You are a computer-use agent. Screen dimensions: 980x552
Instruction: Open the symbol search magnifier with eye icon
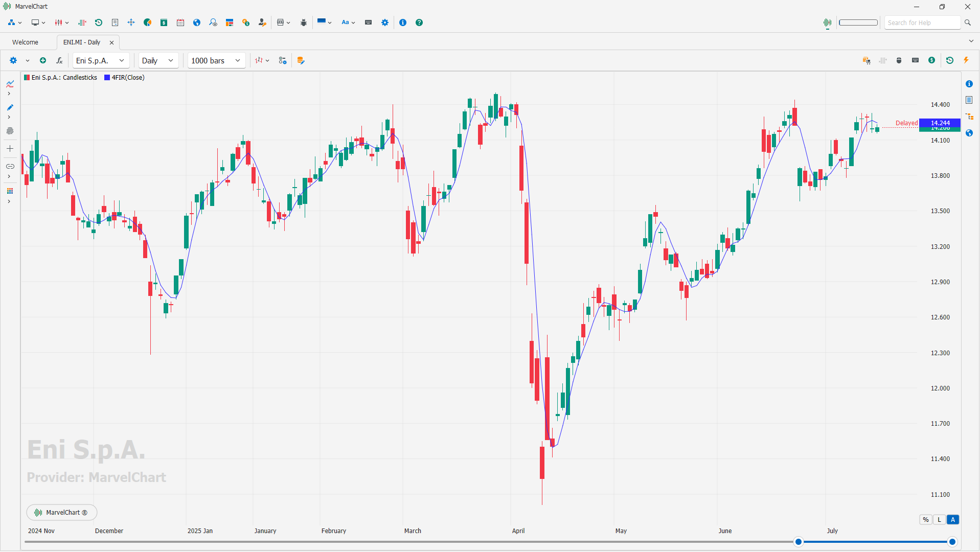(x=213, y=22)
